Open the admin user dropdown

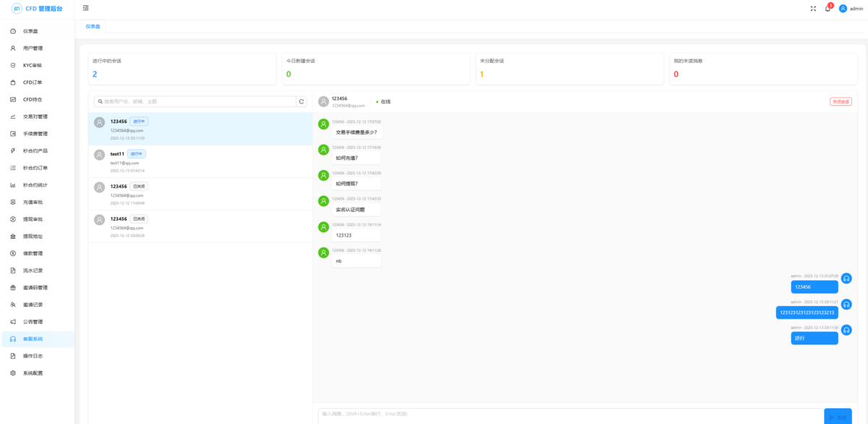tap(851, 9)
